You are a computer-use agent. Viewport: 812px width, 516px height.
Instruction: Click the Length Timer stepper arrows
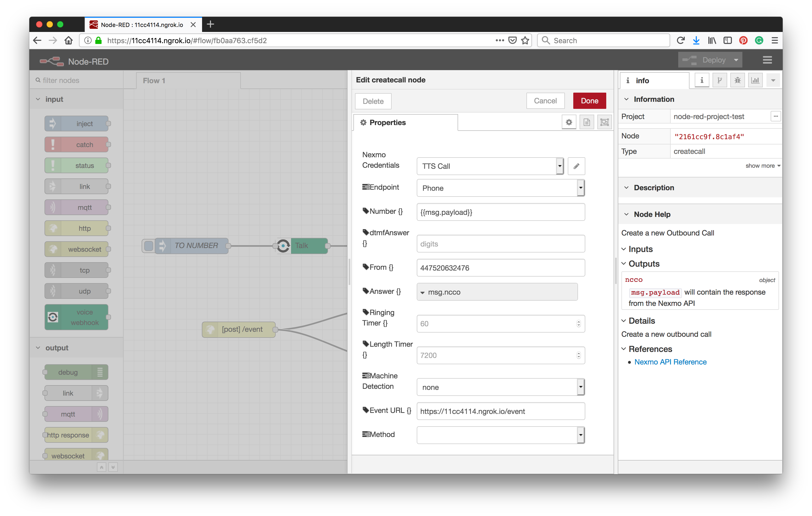(x=579, y=355)
